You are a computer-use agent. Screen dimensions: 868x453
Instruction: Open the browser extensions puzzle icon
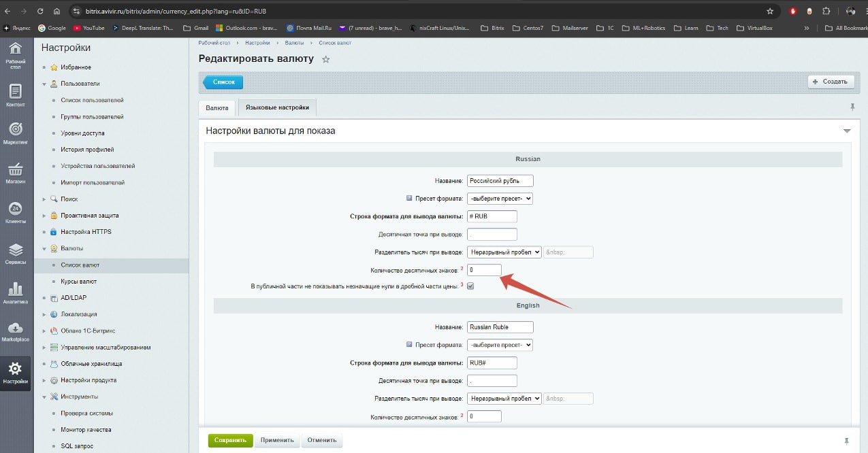click(x=826, y=11)
